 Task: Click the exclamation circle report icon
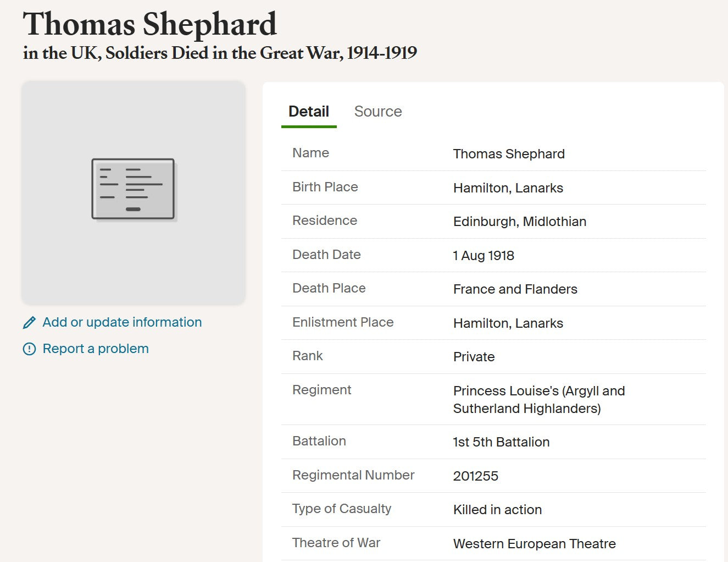[x=29, y=349]
